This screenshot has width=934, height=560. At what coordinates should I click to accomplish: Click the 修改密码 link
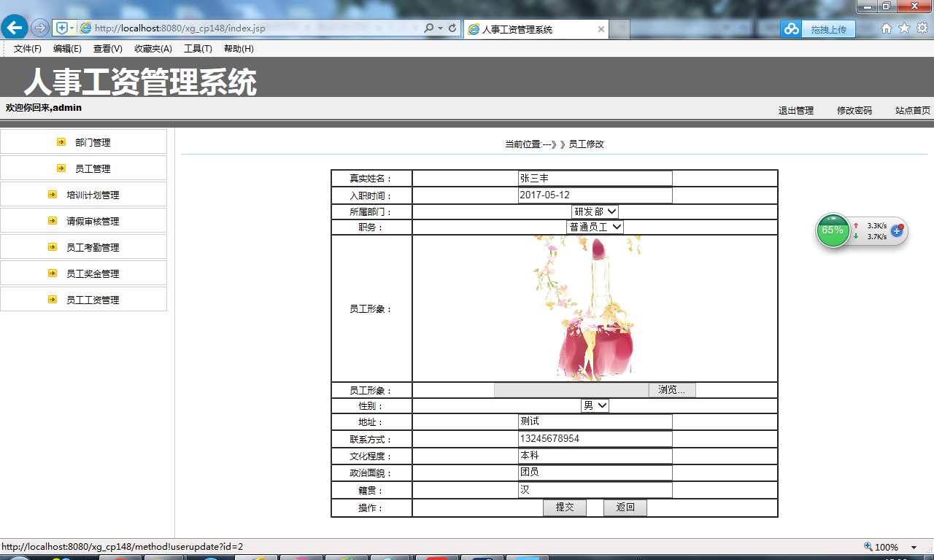(854, 111)
